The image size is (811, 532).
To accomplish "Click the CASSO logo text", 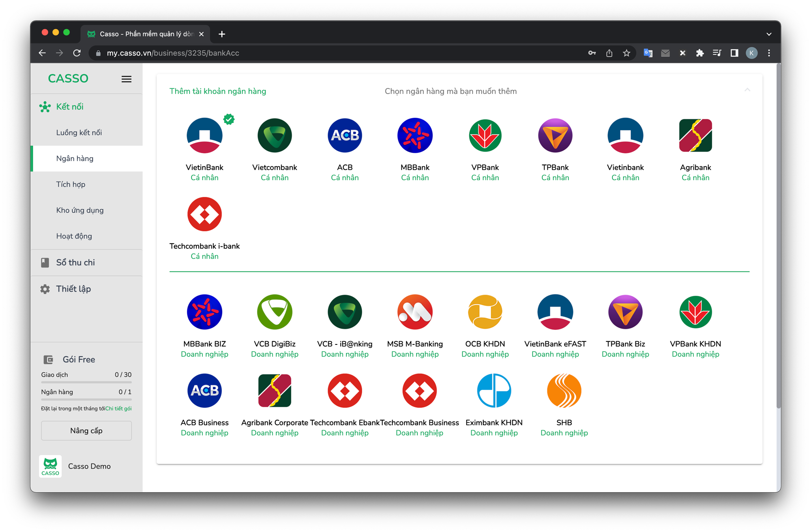I will pyautogui.click(x=68, y=78).
